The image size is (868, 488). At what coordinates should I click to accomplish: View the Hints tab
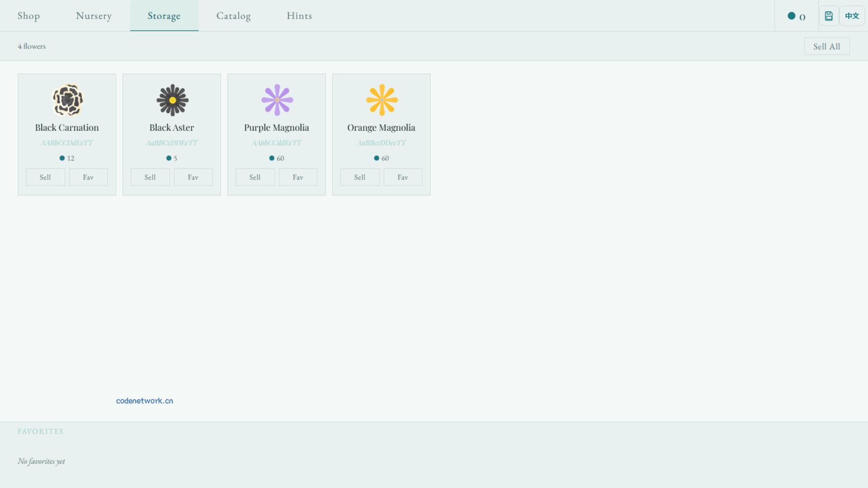point(299,16)
